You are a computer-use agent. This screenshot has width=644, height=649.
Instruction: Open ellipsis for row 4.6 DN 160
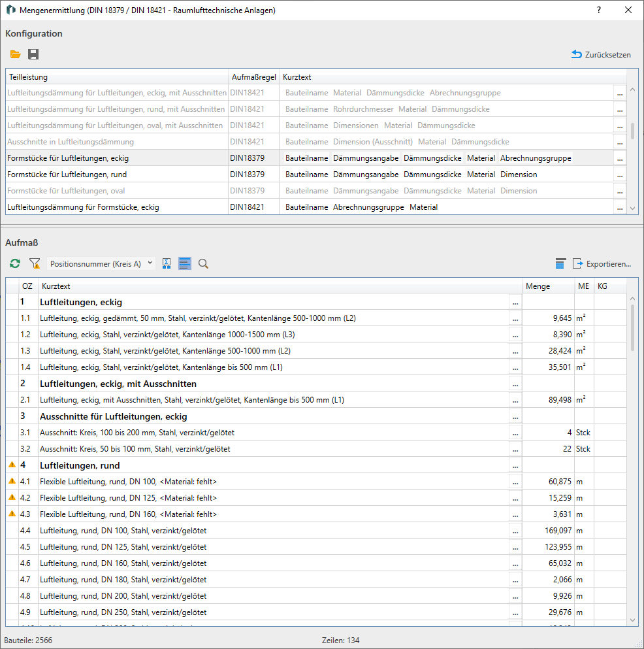pos(515,564)
